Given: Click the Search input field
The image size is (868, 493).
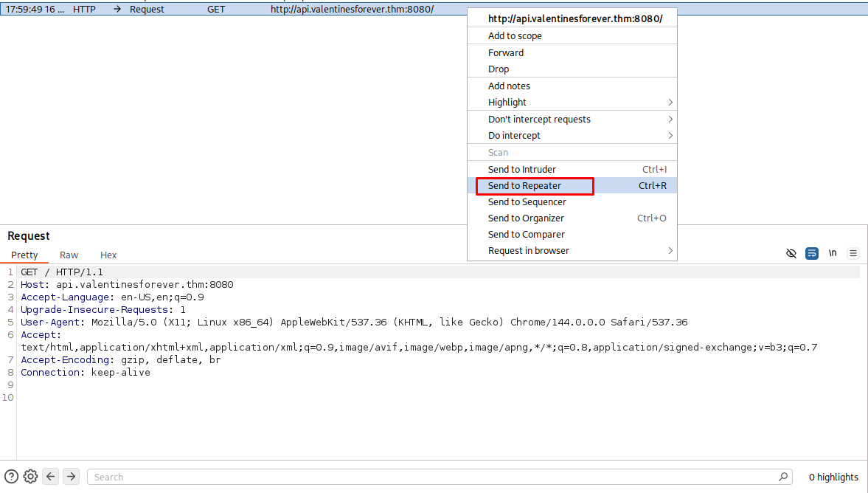Looking at the screenshot, I should pyautogui.click(x=435, y=478).
